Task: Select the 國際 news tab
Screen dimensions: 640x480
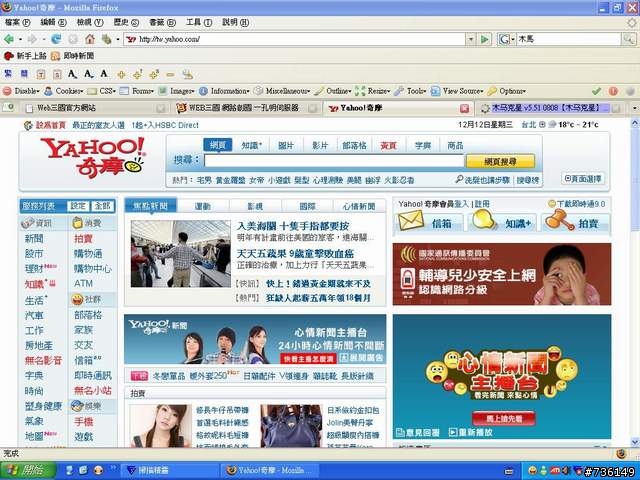Action: (307, 206)
